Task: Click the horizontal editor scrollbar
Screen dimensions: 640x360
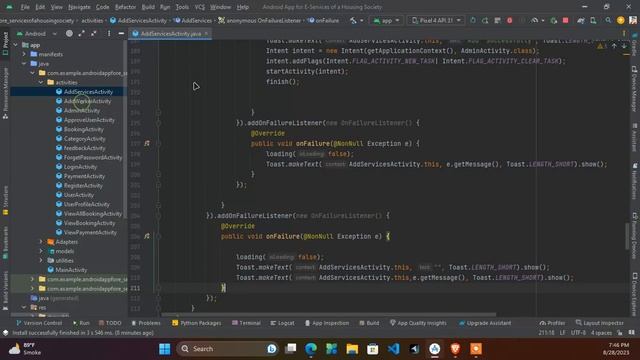Action: 329,315
